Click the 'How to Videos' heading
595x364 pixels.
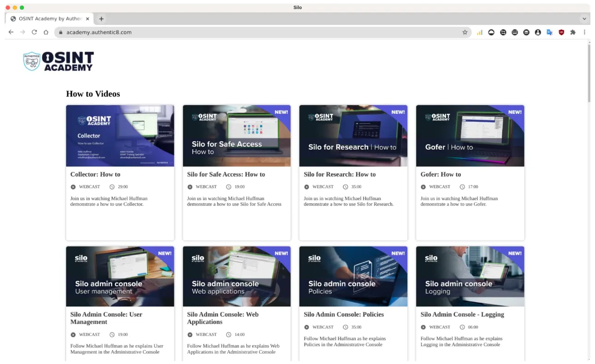(93, 94)
